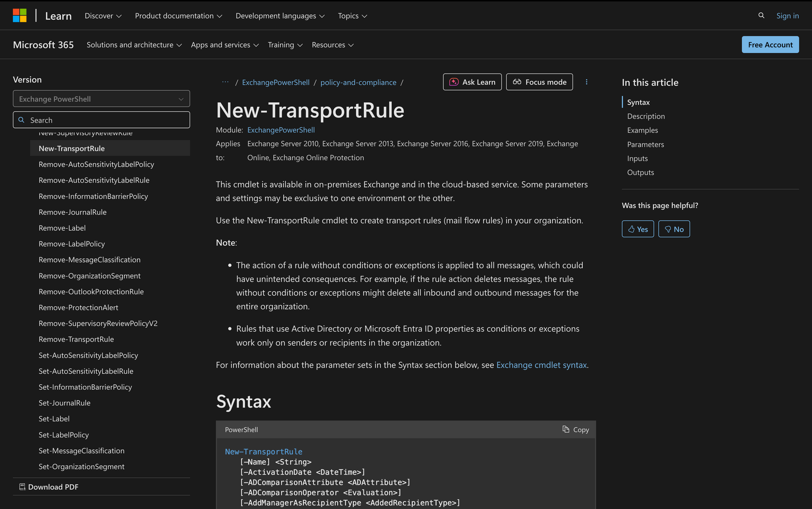This screenshot has width=812, height=509.
Task: Open the Training menu
Action: pos(285,45)
